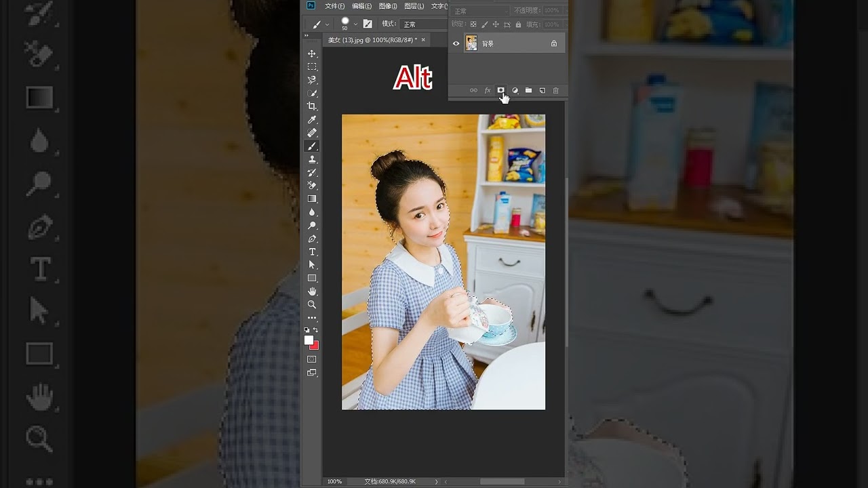Add layer mask to 背景 layer
Image resolution: width=868 pixels, height=488 pixels.
click(500, 90)
